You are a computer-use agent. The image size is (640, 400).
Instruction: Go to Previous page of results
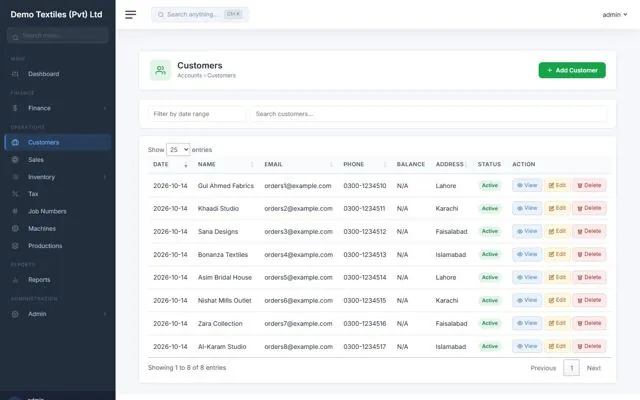tap(543, 368)
